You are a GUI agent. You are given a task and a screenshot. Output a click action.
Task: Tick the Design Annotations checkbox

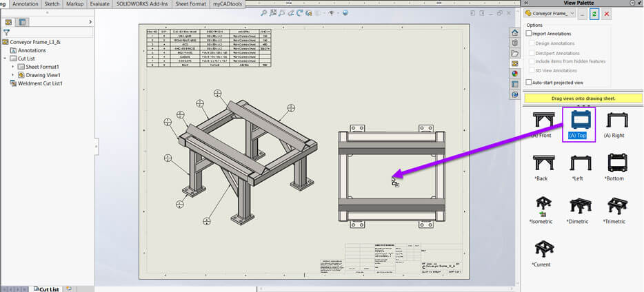[532, 43]
